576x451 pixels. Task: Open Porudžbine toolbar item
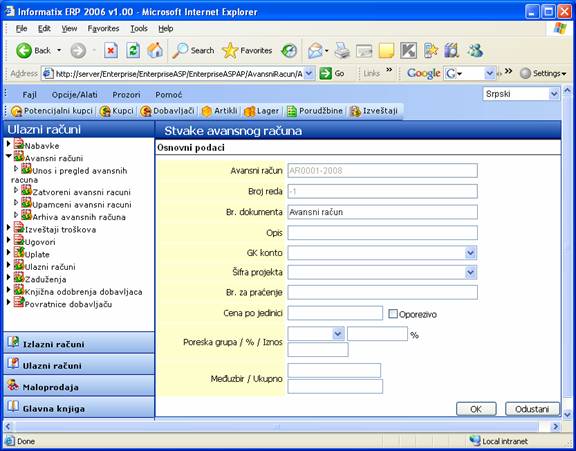[x=314, y=111]
